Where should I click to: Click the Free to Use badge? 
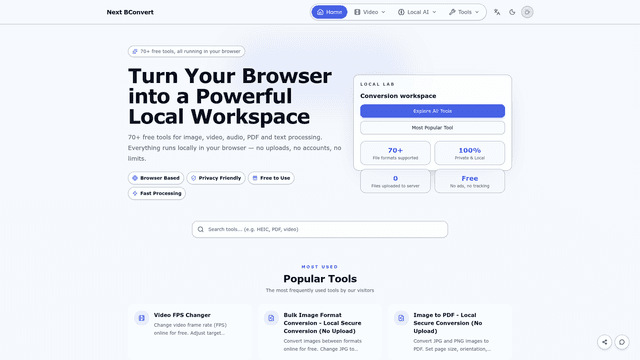[x=271, y=178]
